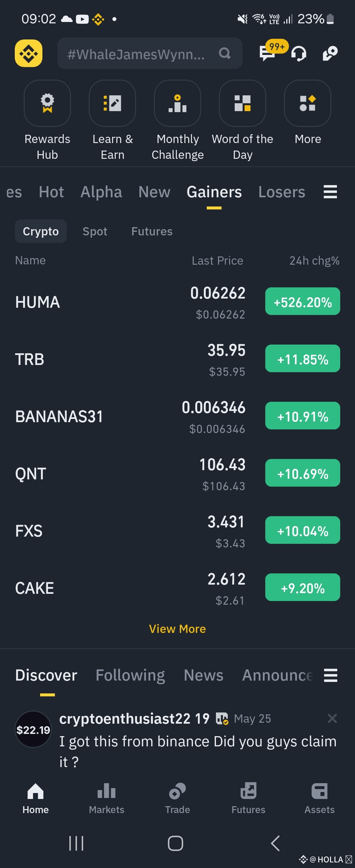The image size is (355, 868).
Task: Expand Discover feed tabs menu
Action: click(x=330, y=675)
